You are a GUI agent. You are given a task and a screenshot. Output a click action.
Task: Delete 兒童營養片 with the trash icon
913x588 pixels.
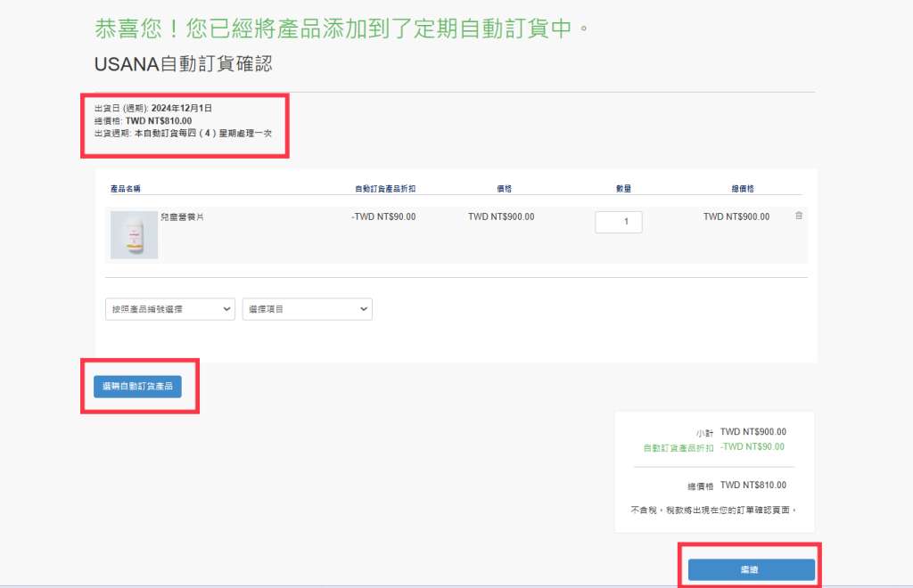pyautogui.click(x=799, y=216)
